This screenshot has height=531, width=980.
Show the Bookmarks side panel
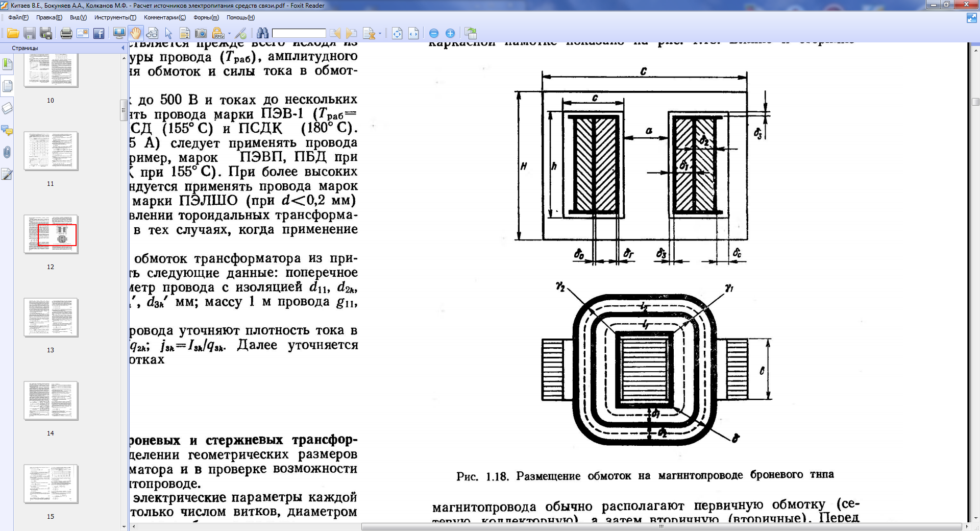[7, 64]
